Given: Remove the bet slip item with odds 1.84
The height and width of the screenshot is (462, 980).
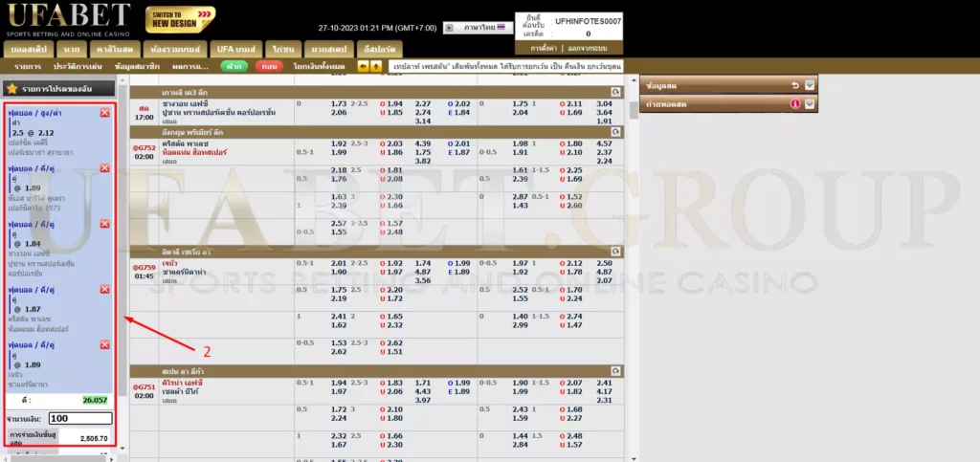Looking at the screenshot, I should point(105,226).
